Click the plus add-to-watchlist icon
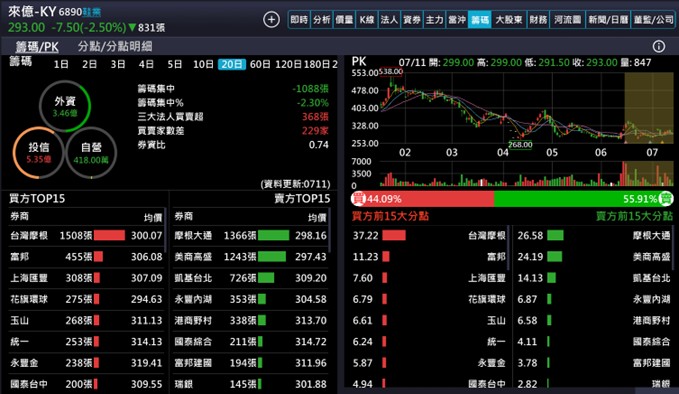Image resolution: width=679 pixels, height=394 pixels. click(x=271, y=19)
